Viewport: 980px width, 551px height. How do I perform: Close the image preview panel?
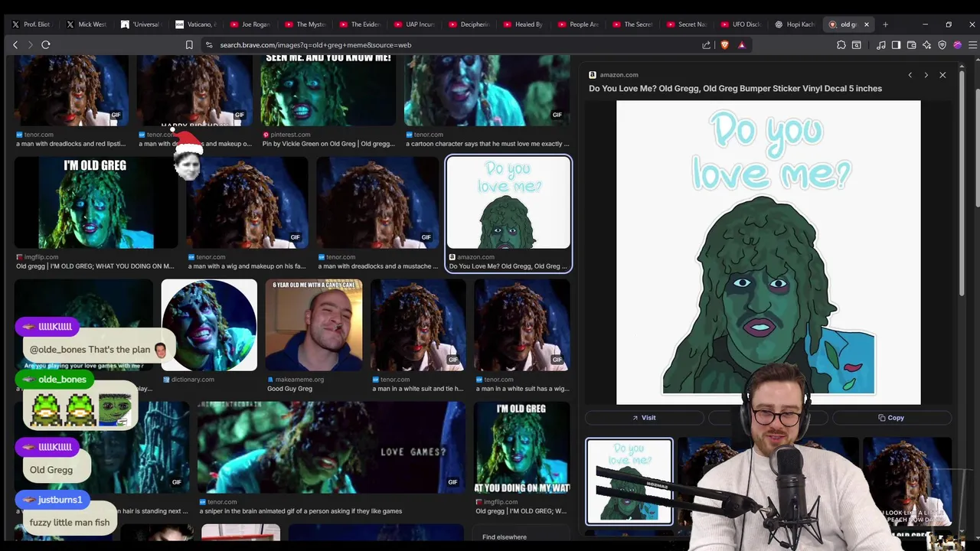click(942, 75)
